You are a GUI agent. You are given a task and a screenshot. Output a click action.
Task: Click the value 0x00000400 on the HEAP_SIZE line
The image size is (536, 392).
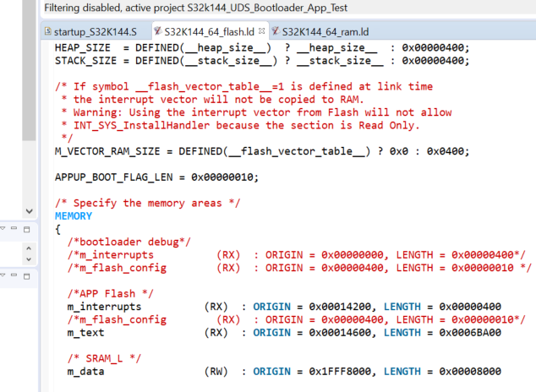pyautogui.click(x=433, y=47)
